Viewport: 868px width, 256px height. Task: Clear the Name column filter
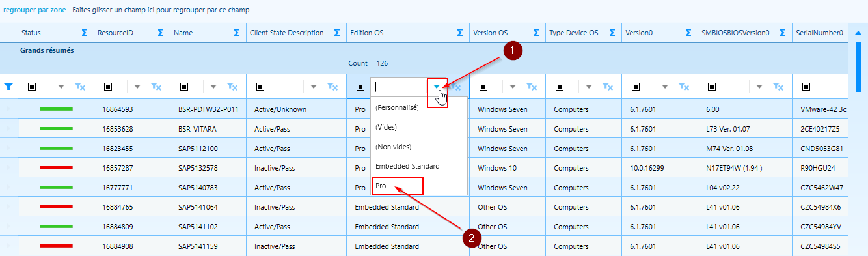coord(233,86)
